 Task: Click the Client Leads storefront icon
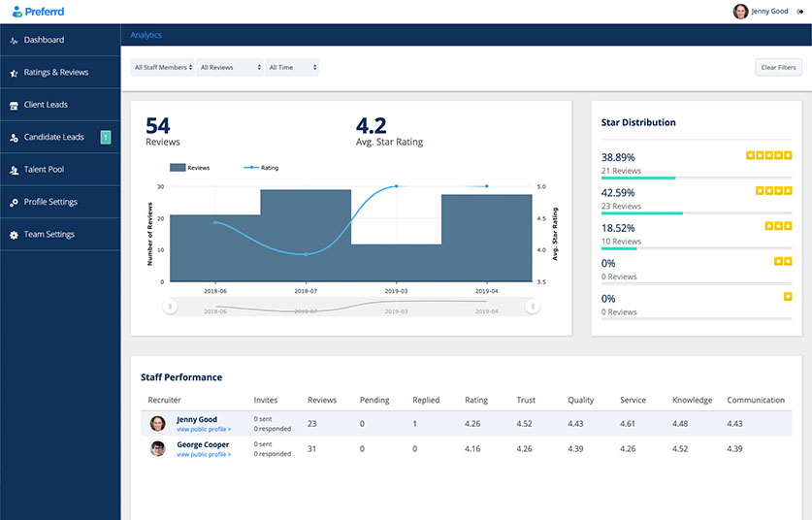(14, 105)
